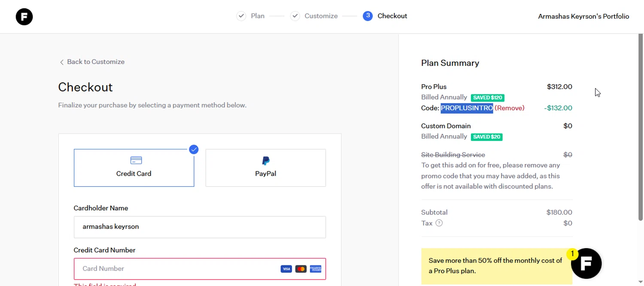This screenshot has height=286, width=644.
Task: Click the notification badge on chat widget
Action: [x=572, y=254]
